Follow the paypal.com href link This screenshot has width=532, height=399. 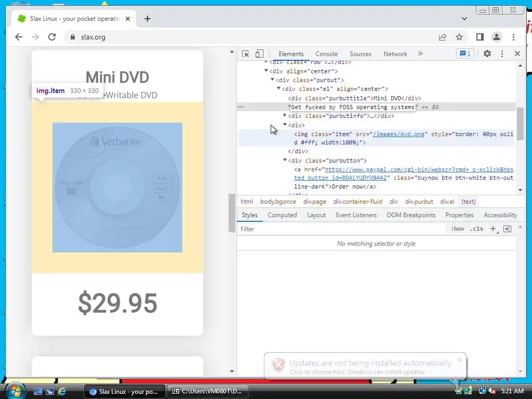tap(403, 174)
